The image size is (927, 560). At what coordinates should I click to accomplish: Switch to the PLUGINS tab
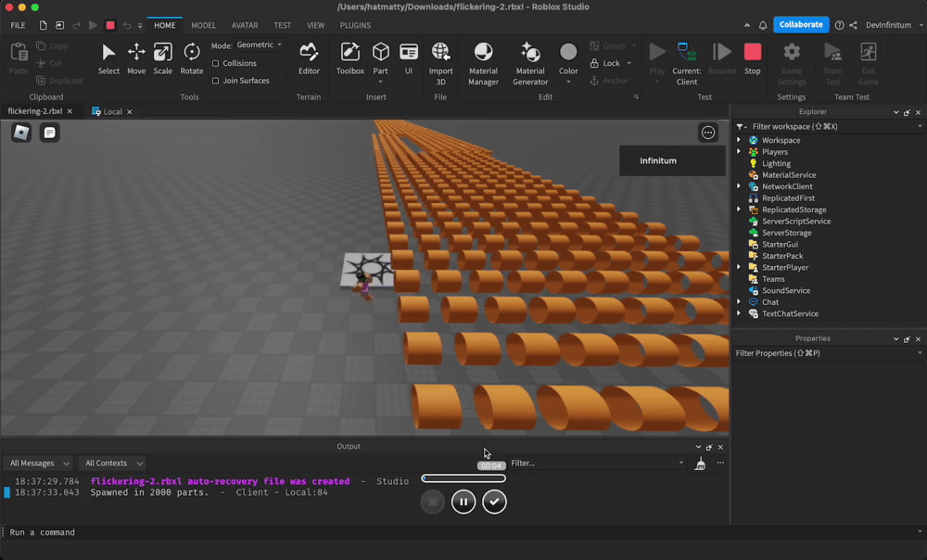[x=355, y=25]
